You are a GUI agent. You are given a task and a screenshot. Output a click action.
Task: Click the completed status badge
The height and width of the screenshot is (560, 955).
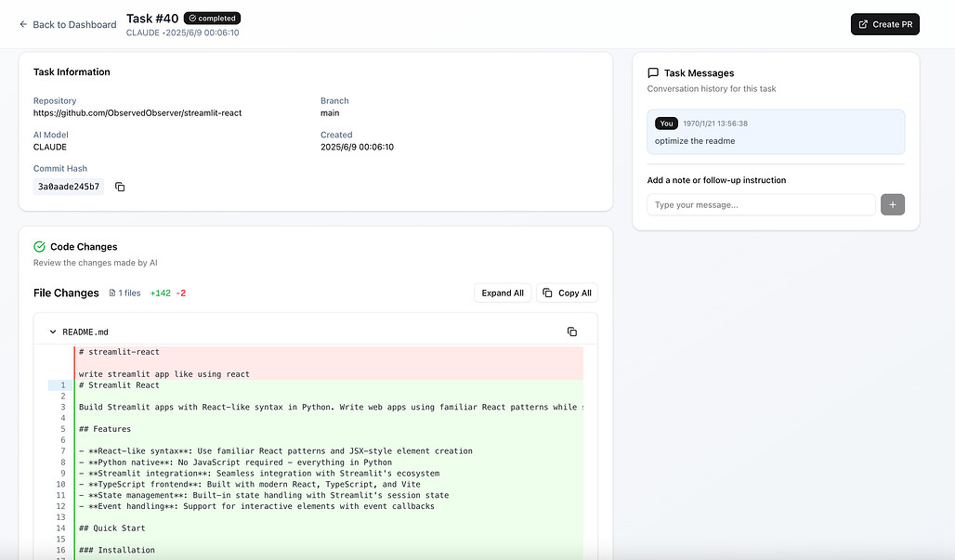(x=212, y=19)
